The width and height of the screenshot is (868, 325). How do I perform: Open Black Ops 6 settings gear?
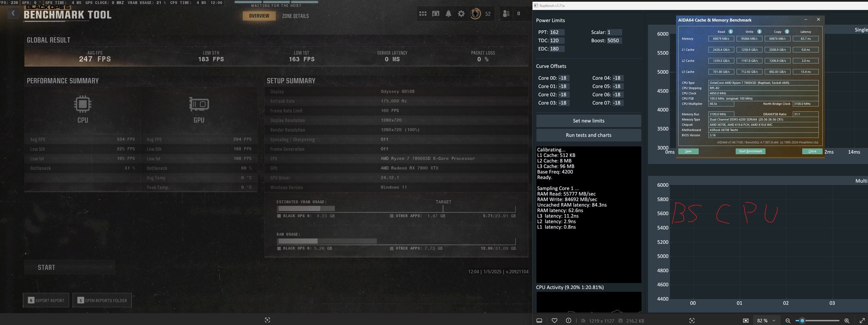461,14
